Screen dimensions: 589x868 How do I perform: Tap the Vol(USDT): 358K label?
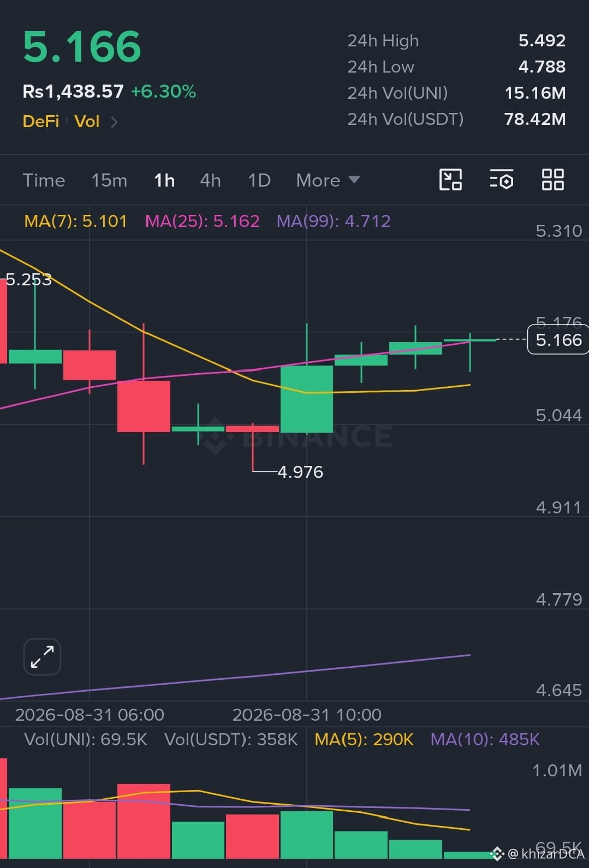(x=231, y=739)
